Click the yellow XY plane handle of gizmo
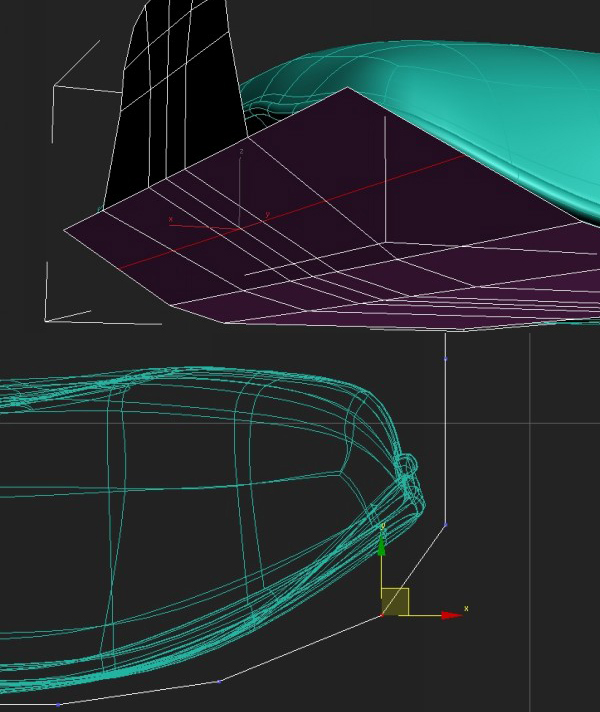The height and width of the screenshot is (712, 600). pos(395,602)
